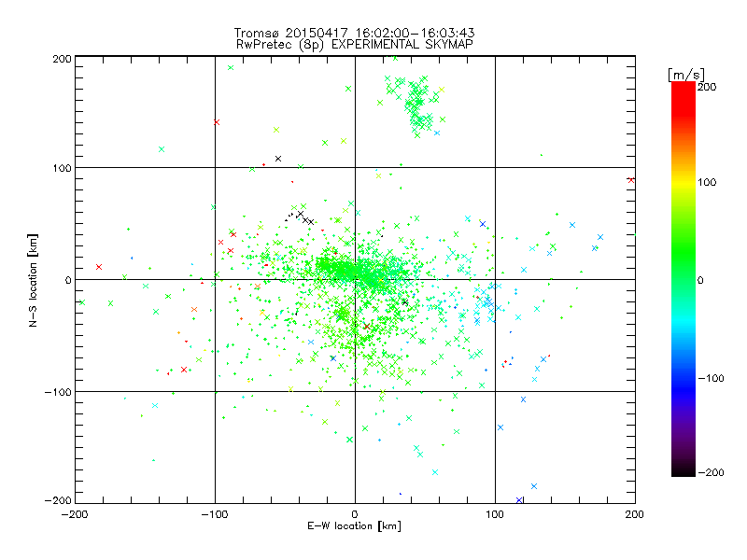This screenshot has height=560, width=747.
Task: Click the yellow band of the colorbar near 100
Action: coord(684,182)
